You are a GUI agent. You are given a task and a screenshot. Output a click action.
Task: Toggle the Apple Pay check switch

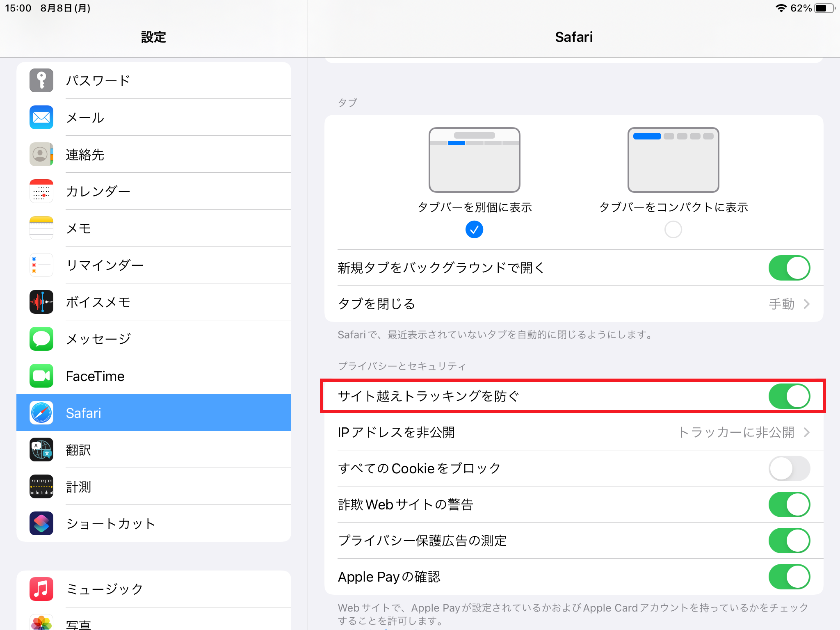coord(789,577)
